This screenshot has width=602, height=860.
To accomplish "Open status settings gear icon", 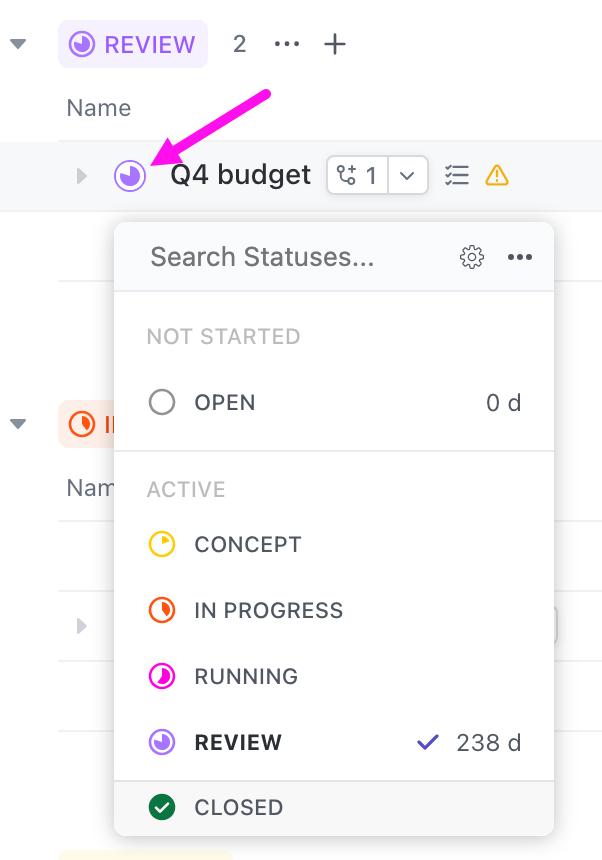I will (471, 257).
